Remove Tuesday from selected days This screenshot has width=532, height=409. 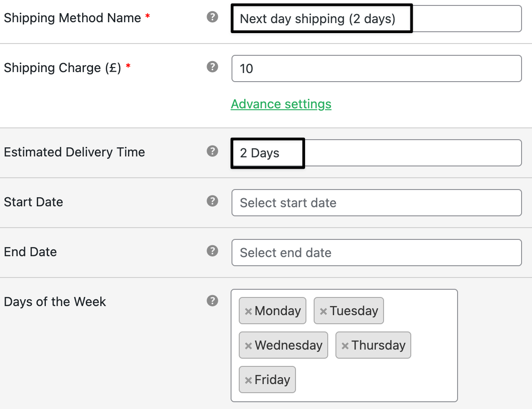pos(323,311)
